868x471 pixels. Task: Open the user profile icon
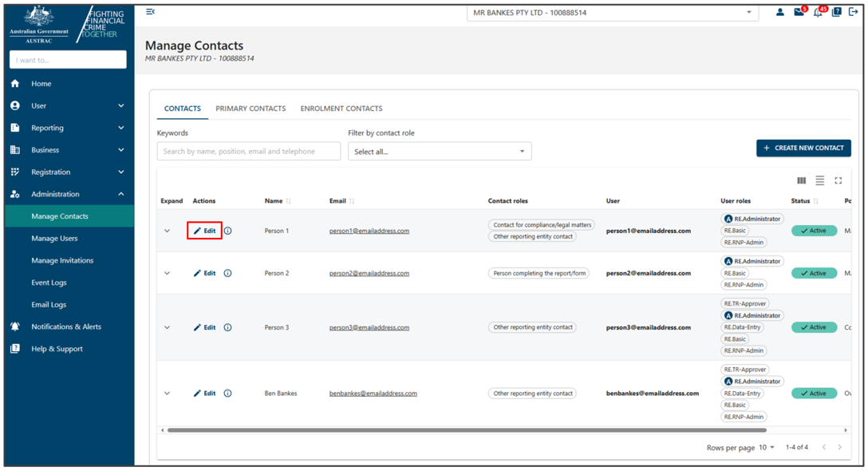tap(780, 12)
